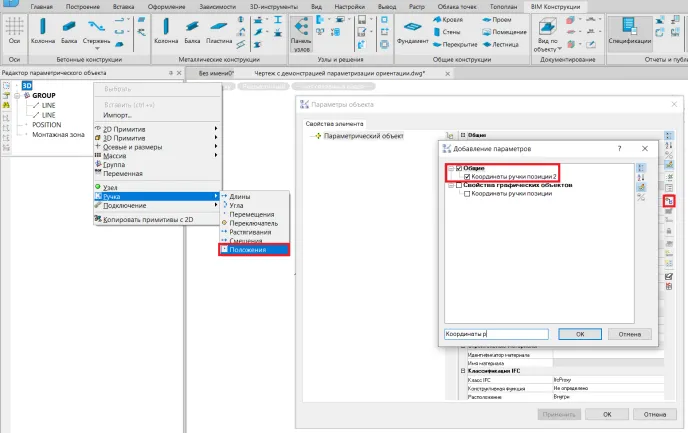Open the Панель узлов panel
Image resolution: width=688 pixels, height=433 pixels.
click(x=301, y=32)
